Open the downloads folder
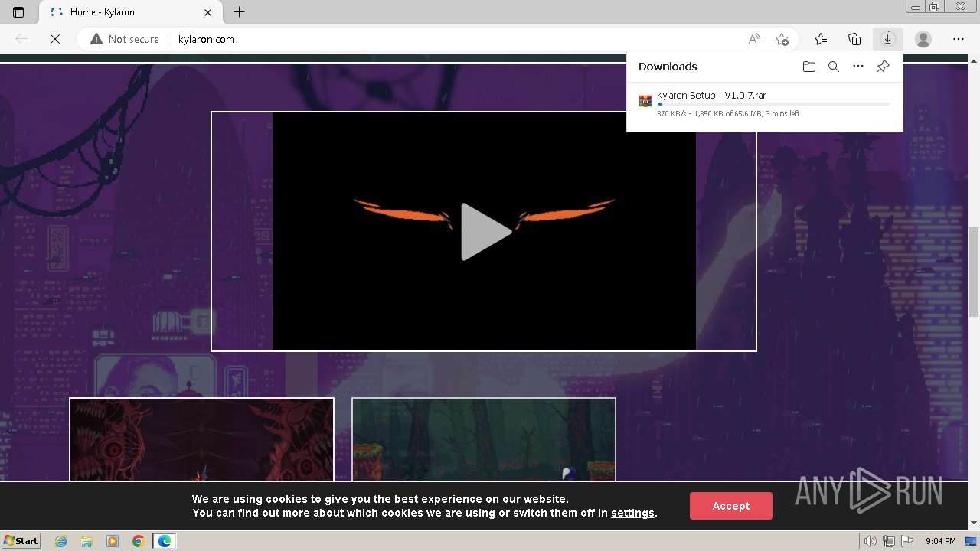Screen dimensions: 980x551 [x=809, y=67]
